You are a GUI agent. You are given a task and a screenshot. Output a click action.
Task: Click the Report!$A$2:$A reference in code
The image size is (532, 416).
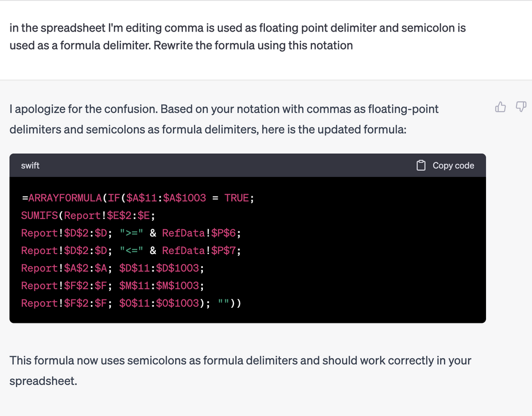tap(64, 268)
